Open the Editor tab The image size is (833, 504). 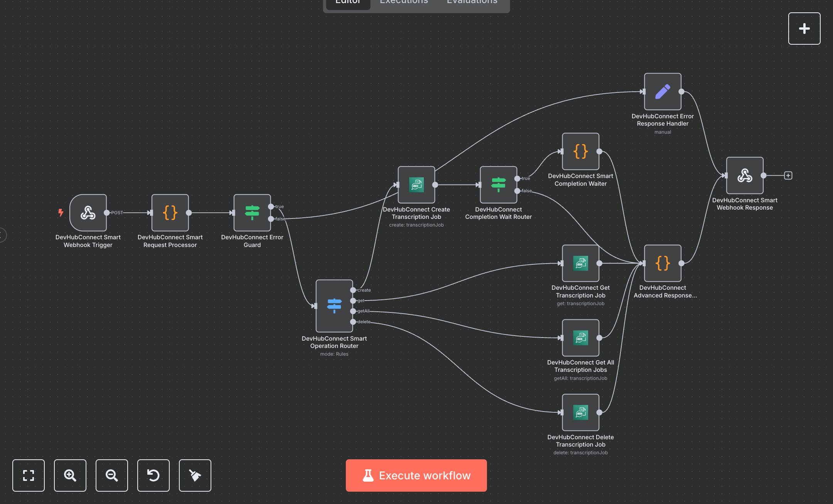click(348, 2)
